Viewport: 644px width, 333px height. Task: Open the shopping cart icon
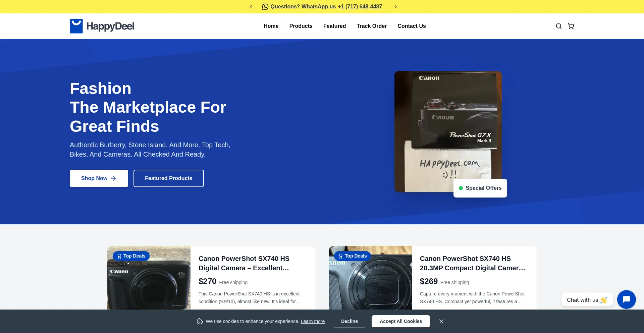[x=571, y=26]
